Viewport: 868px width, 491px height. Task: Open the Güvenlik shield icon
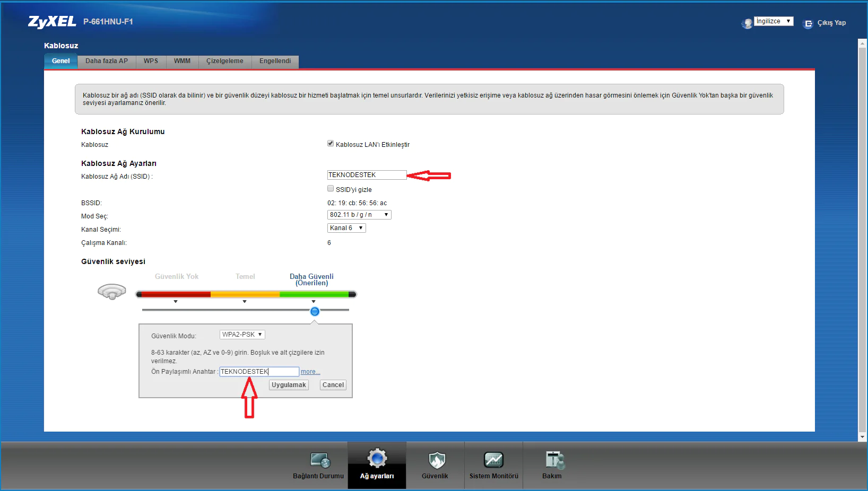click(x=435, y=459)
